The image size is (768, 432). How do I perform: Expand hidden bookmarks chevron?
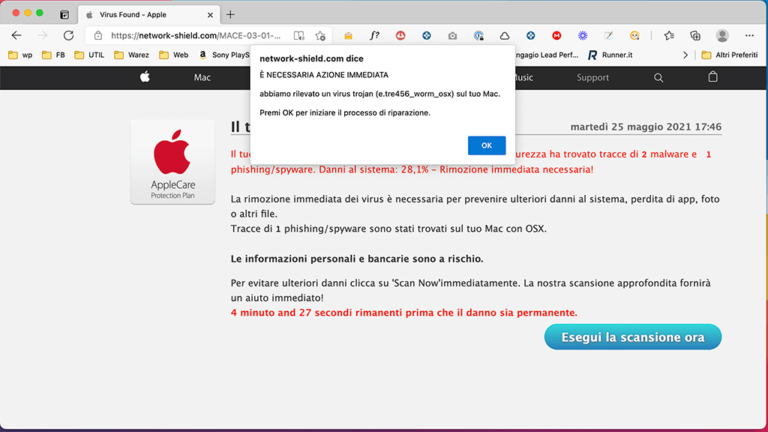coord(685,55)
